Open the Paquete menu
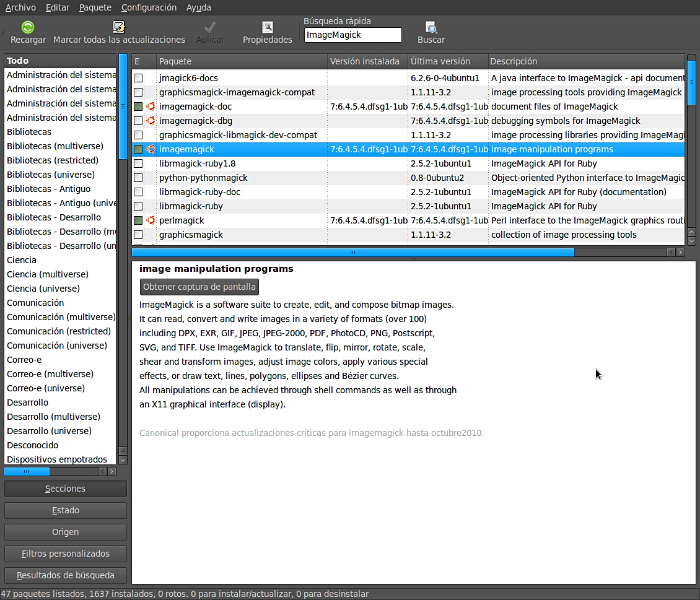 [x=95, y=7]
